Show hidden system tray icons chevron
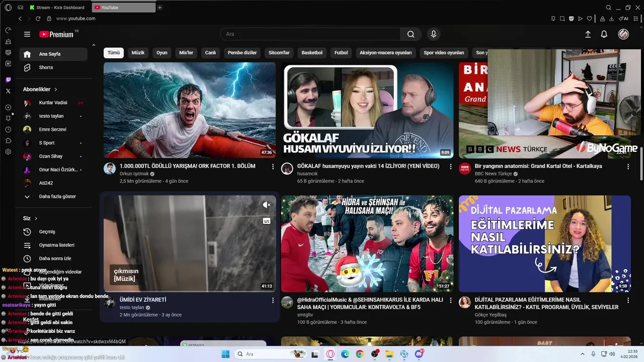Screen dimensions: 644x362 point(583,354)
